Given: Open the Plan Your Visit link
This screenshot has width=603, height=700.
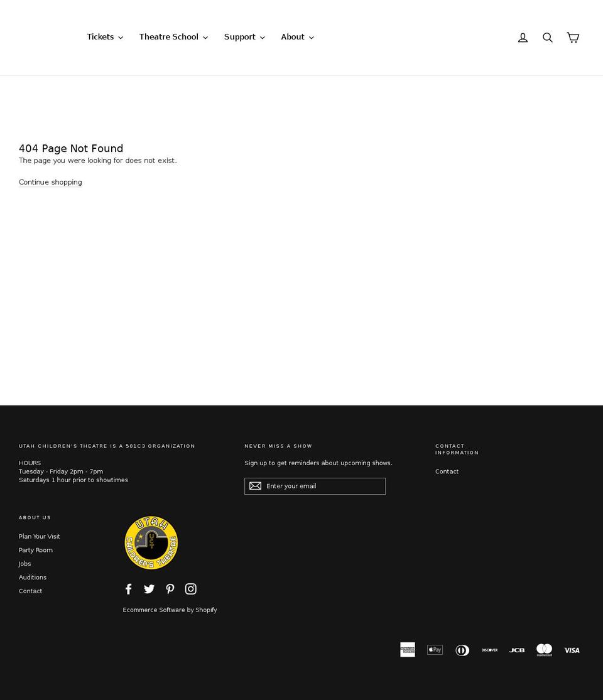Looking at the screenshot, I should pos(40,536).
